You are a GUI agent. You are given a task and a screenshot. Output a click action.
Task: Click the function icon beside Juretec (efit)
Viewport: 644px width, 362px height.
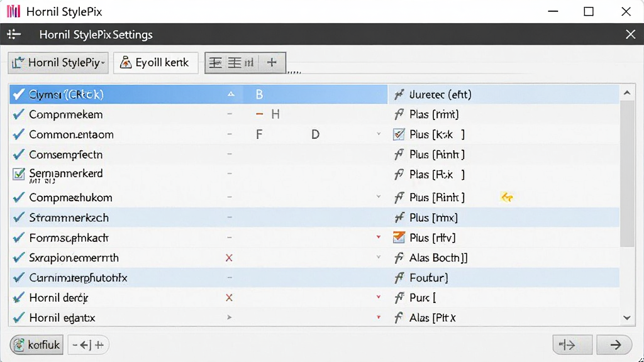[x=398, y=94]
